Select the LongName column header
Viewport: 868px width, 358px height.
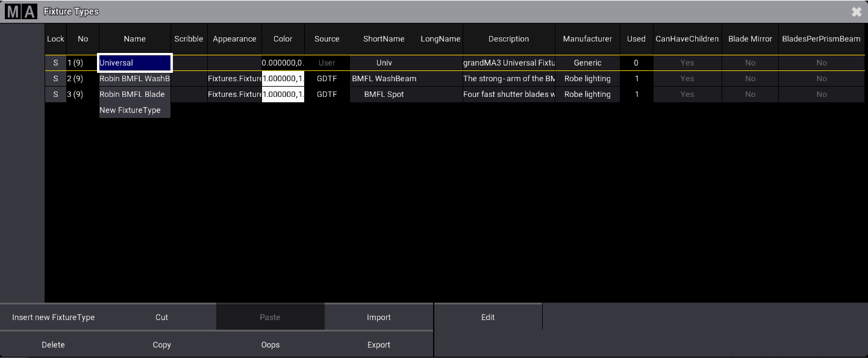[440, 39]
